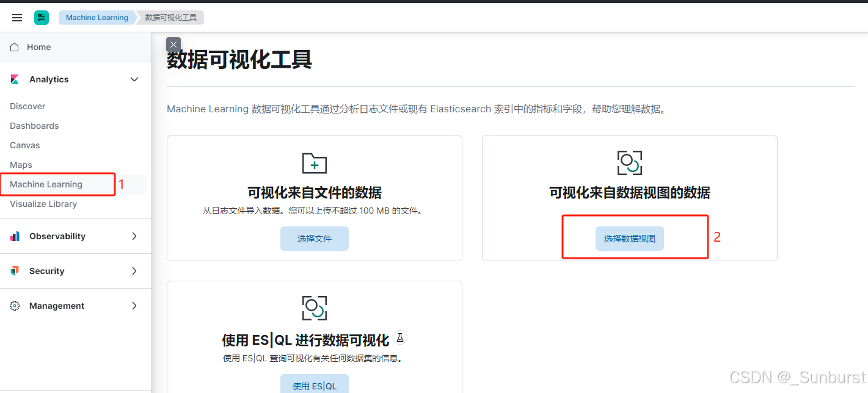This screenshot has height=393, width=868.
Task: Click the Machine Learning breadcrumb
Action: pos(97,18)
